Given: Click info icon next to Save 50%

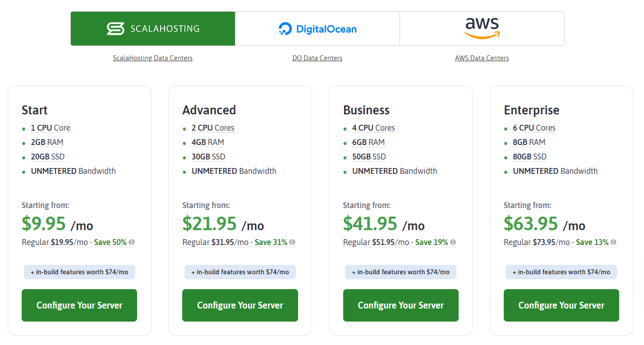Looking at the screenshot, I should click(132, 242).
